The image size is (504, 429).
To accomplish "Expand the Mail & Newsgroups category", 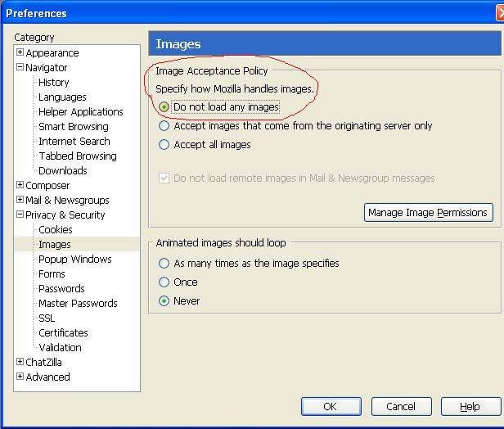I will (20, 201).
